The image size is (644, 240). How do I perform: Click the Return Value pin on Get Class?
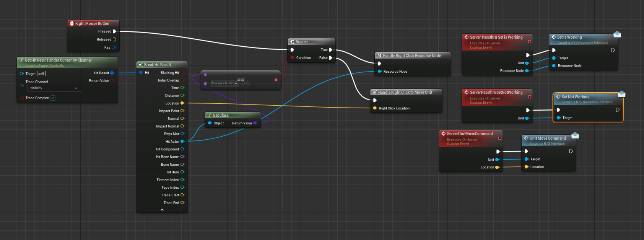[x=255, y=123]
